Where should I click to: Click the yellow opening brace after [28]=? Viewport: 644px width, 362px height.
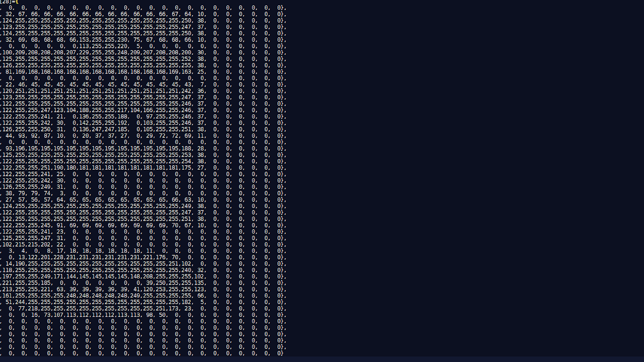tap(17, 2)
